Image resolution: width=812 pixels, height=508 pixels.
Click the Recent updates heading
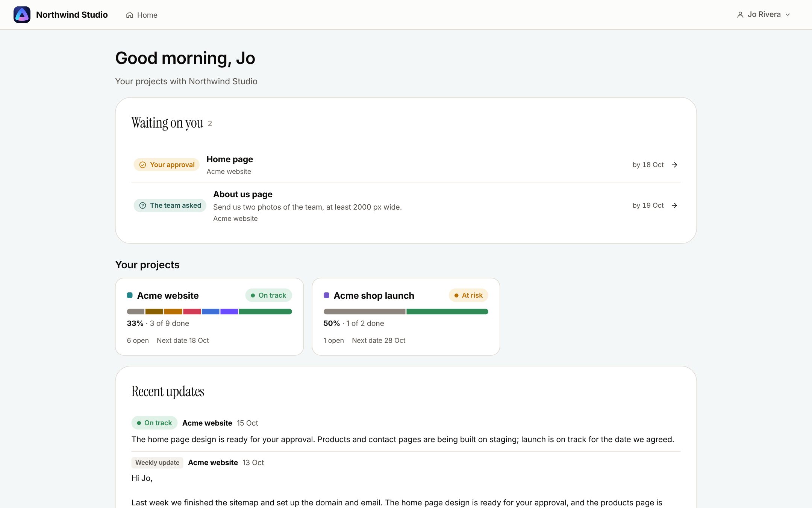pyautogui.click(x=168, y=392)
